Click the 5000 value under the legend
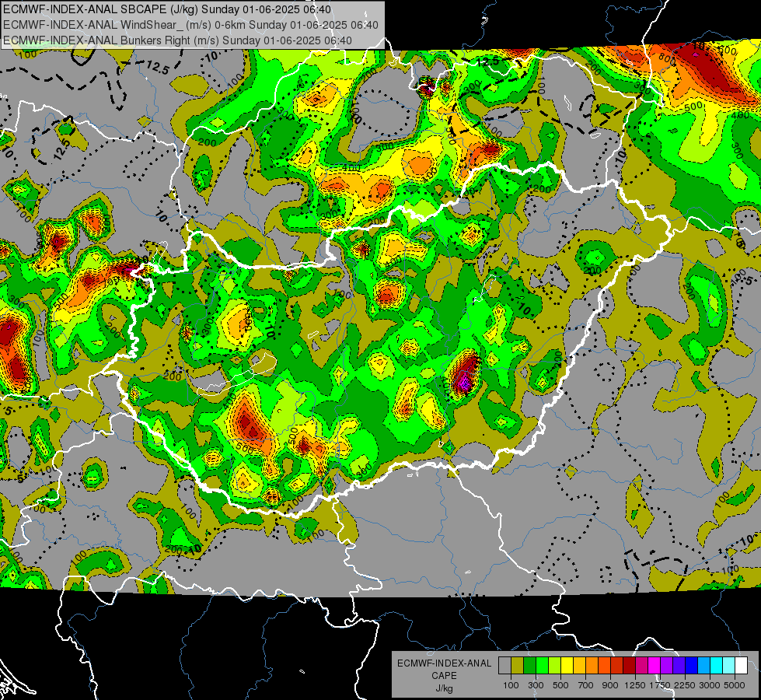 pyautogui.click(x=735, y=685)
